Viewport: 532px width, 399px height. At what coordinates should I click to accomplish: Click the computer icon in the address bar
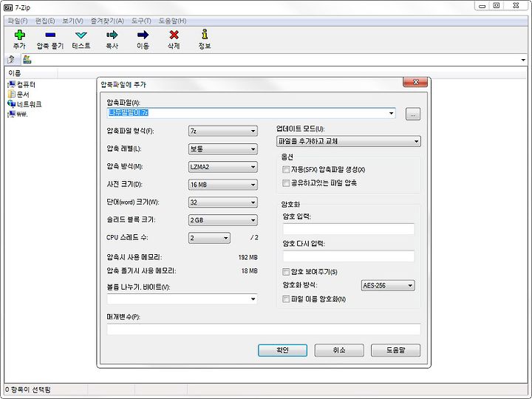click(x=27, y=60)
